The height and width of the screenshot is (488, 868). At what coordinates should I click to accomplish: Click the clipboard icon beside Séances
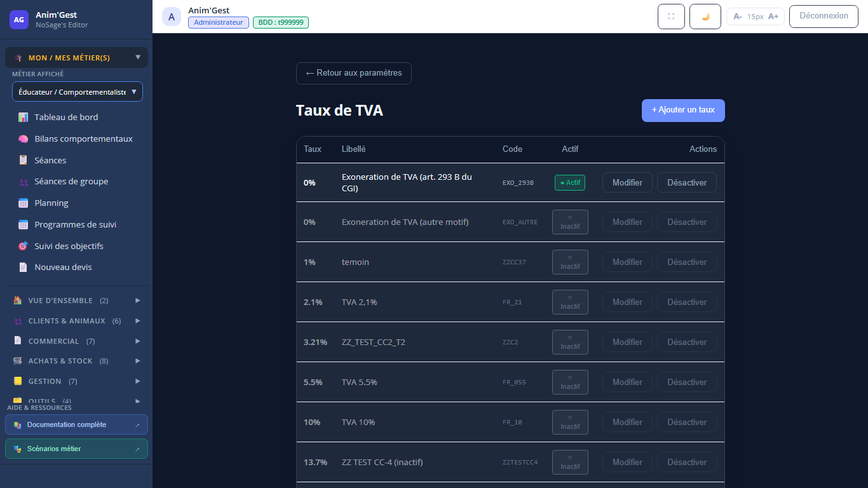click(23, 161)
